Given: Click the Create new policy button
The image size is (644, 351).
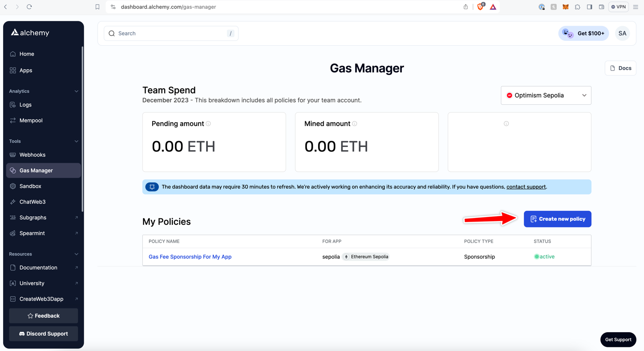Looking at the screenshot, I should pyautogui.click(x=557, y=219).
